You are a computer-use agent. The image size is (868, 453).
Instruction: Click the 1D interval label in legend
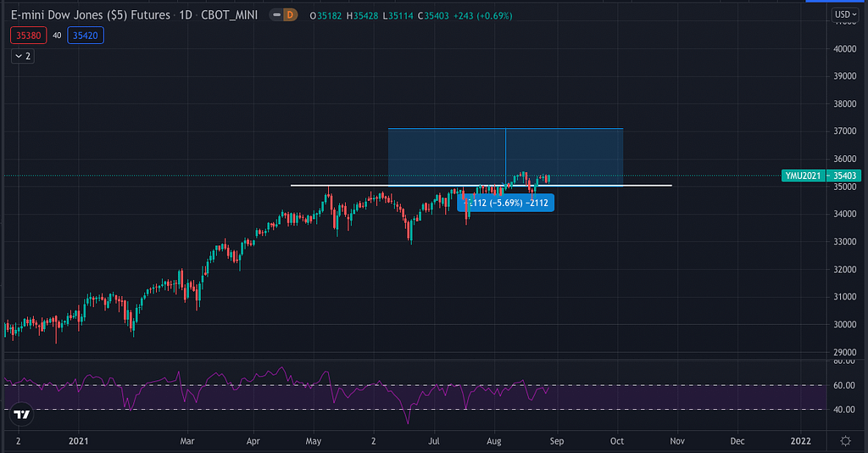coord(186,15)
